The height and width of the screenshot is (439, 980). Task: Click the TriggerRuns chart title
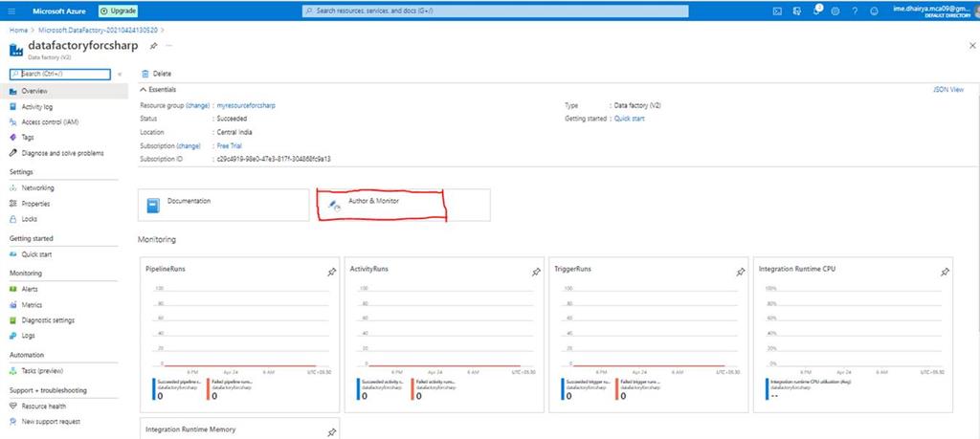(x=572, y=269)
